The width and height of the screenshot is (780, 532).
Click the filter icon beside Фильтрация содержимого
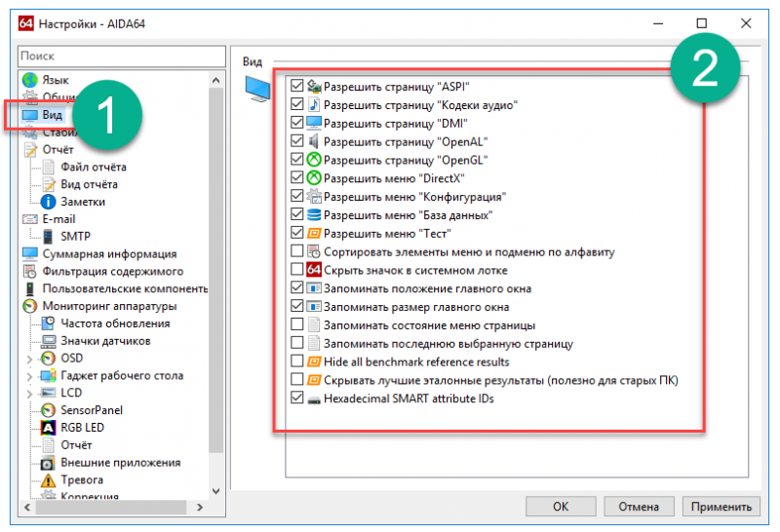click(30, 272)
